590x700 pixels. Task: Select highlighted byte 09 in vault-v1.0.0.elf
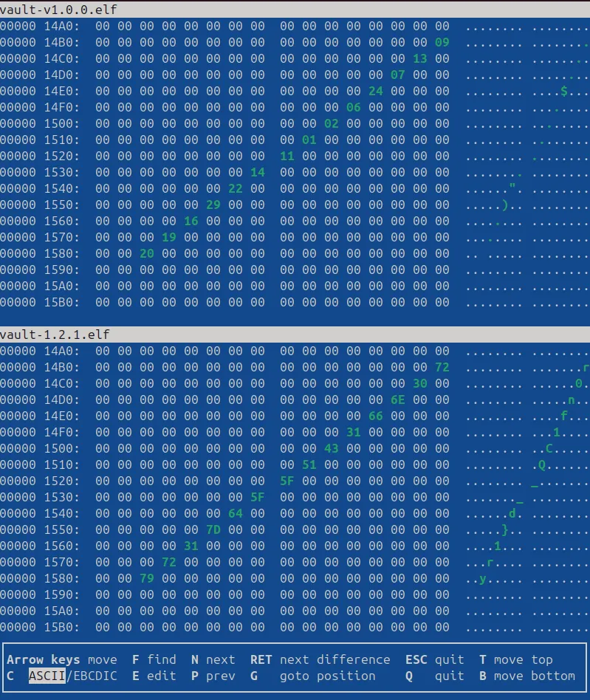click(x=442, y=42)
